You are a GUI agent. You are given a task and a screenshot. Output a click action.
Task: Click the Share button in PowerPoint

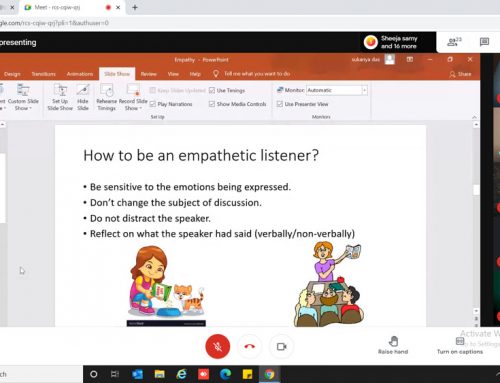460,74
